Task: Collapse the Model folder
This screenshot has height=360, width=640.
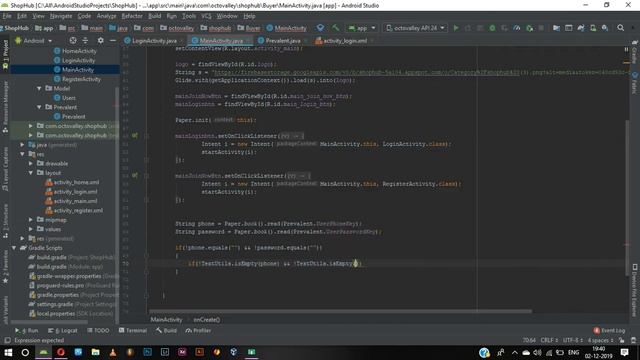Action: click(x=39, y=88)
